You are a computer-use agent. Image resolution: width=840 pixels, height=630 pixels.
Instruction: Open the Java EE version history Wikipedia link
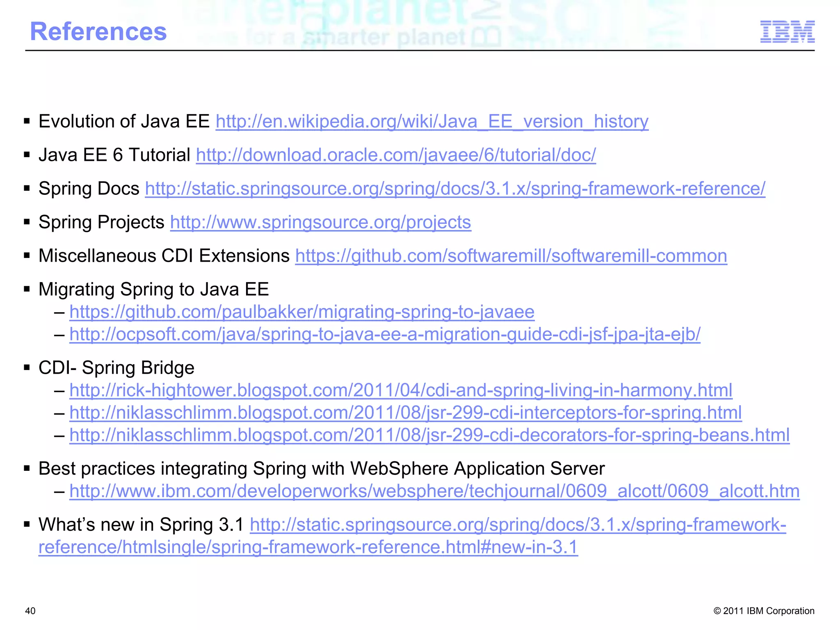[x=431, y=122]
